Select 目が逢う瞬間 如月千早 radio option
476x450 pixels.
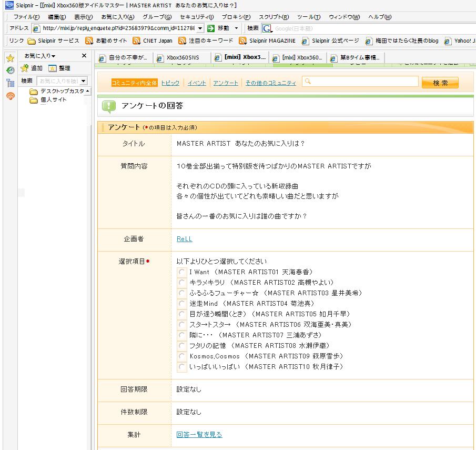pyautogui.click(x=181, y=314)
